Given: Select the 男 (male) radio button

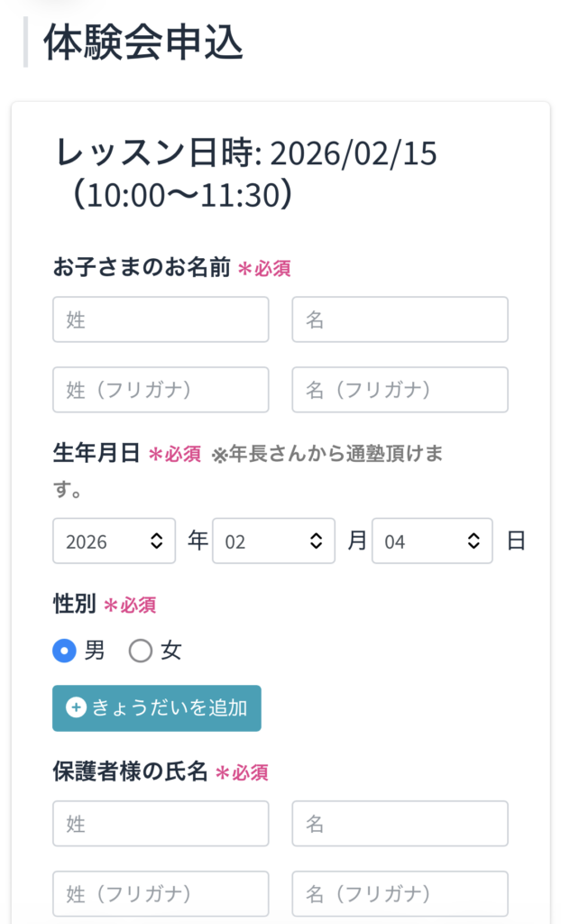Looking at the screenshot, I should click(61, 651).
